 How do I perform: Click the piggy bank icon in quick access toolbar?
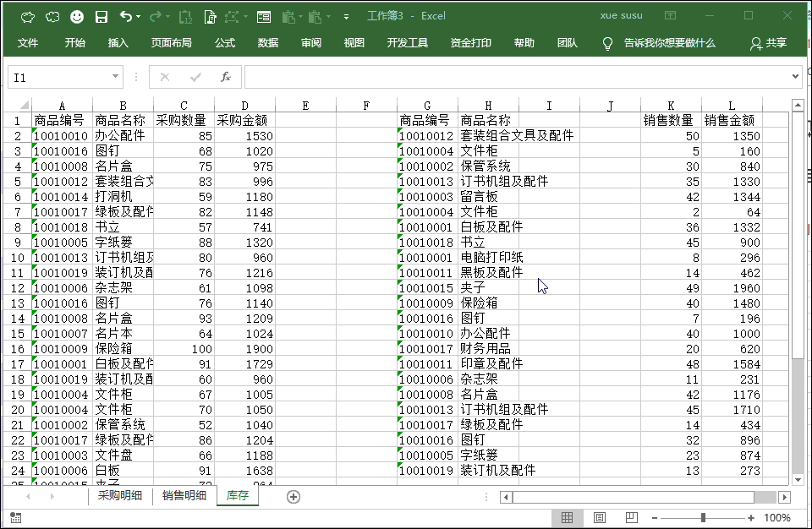tap(27, 17)
